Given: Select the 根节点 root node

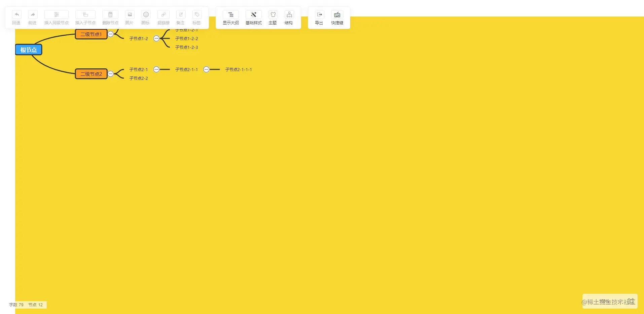Looking at the screenshot, I should coord(28,50).
